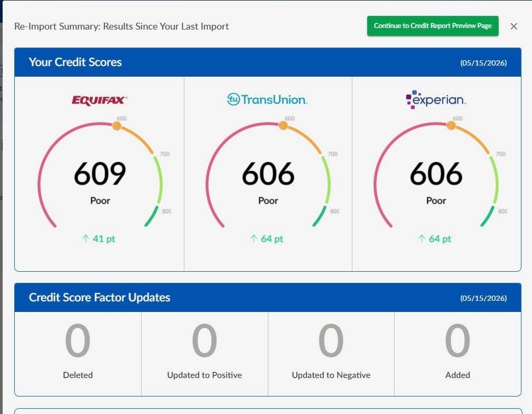Click the TransUnion score 606
The height and width of the screenshot is (414, 532).
coord(268,173)
